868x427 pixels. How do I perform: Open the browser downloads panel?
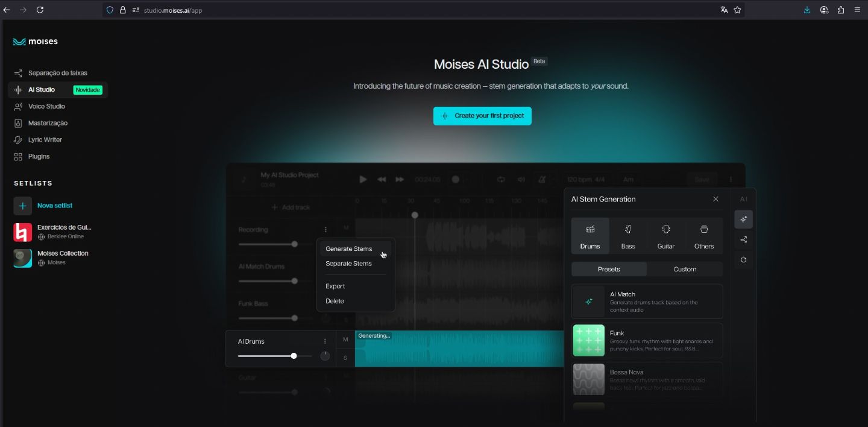coord(807,10)
